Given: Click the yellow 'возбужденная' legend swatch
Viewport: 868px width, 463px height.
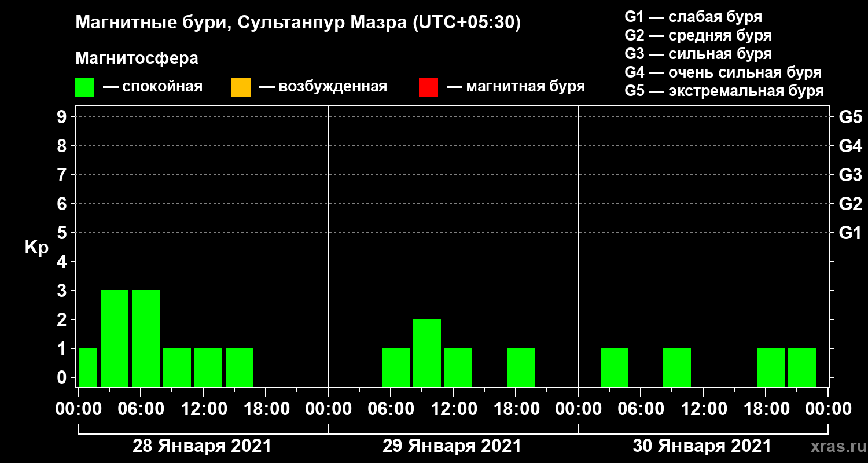Looking at the screenshot, I should [x=241, y=87].
